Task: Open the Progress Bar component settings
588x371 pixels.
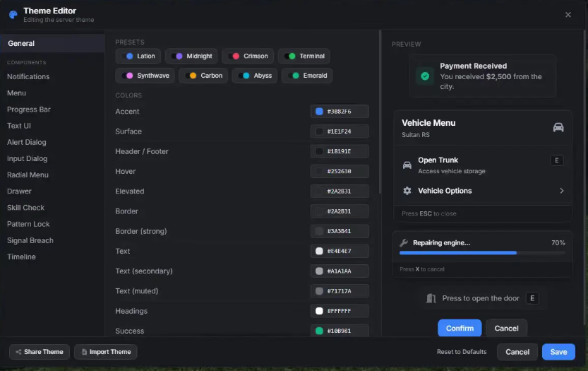Action: tap(28, 110)
